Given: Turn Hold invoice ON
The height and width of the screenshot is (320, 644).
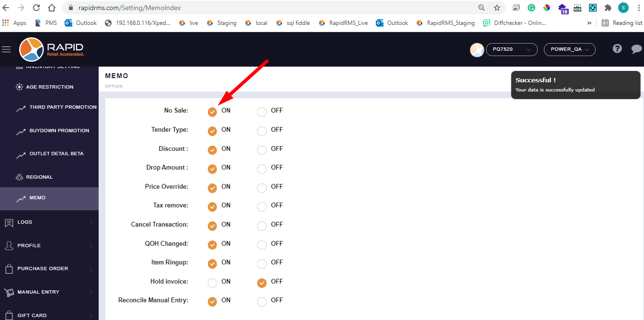Looking at the screenshot, I should point(212,283).
